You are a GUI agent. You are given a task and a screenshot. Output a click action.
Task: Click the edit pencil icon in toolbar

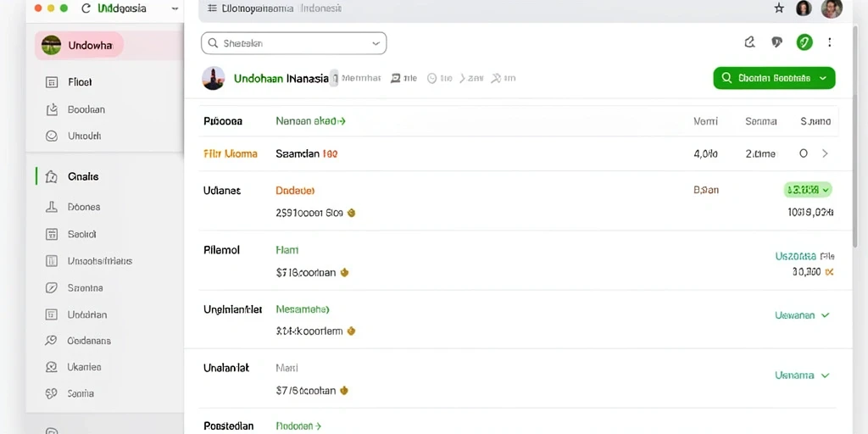pos(749,42)
